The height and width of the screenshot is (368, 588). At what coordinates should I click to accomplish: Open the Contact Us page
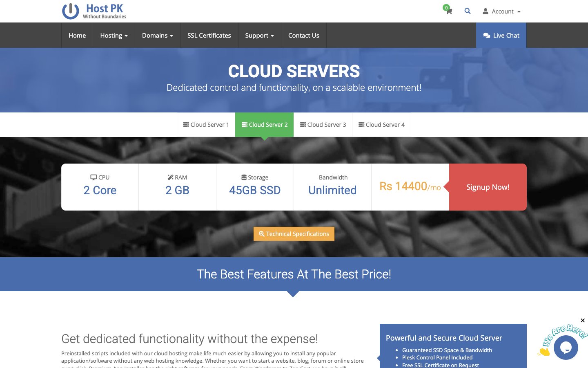[304, 36]
